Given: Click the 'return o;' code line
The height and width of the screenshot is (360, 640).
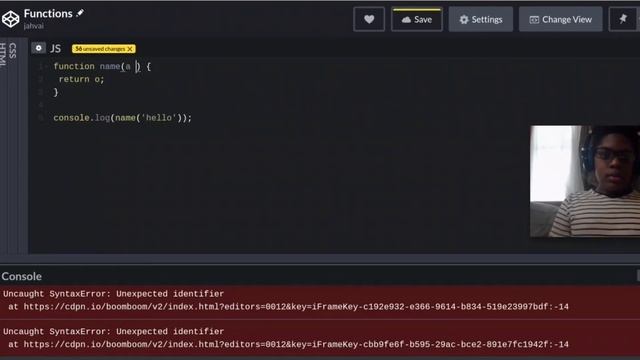Looking at the screenshot, I should 82,79.
